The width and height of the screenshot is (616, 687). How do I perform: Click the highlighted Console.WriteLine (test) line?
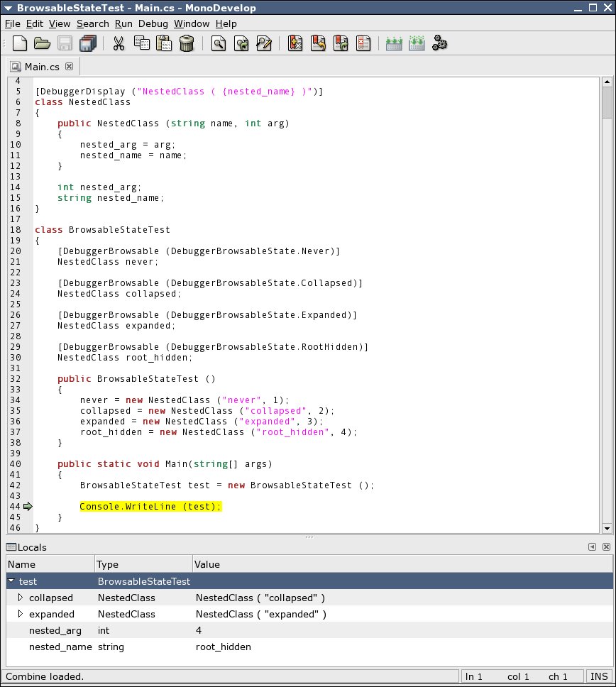[150, 507]
